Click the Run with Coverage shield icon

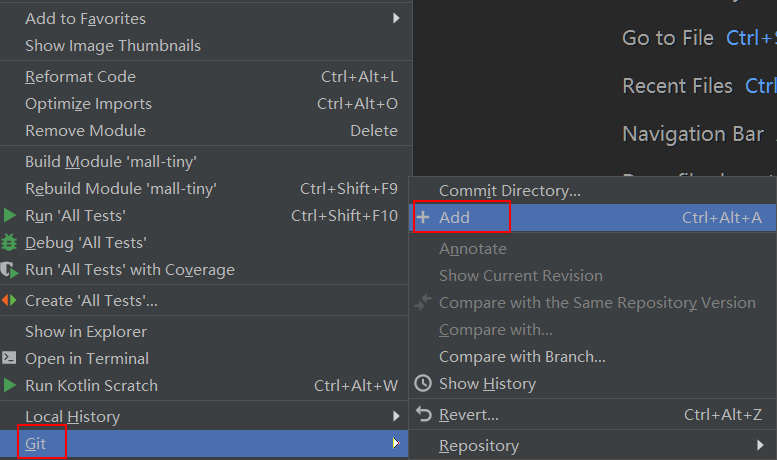[9, 270]
